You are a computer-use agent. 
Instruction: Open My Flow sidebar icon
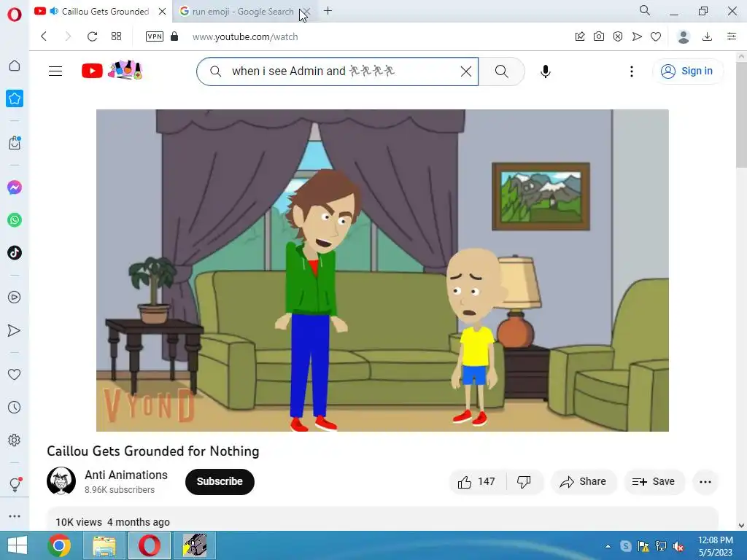pos(15,330)
